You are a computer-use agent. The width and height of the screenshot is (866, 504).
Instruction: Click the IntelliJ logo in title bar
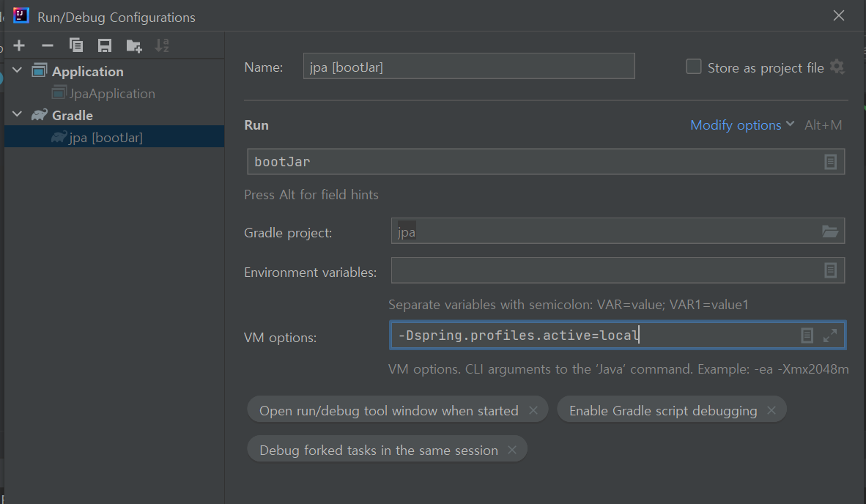pos(21,15)
